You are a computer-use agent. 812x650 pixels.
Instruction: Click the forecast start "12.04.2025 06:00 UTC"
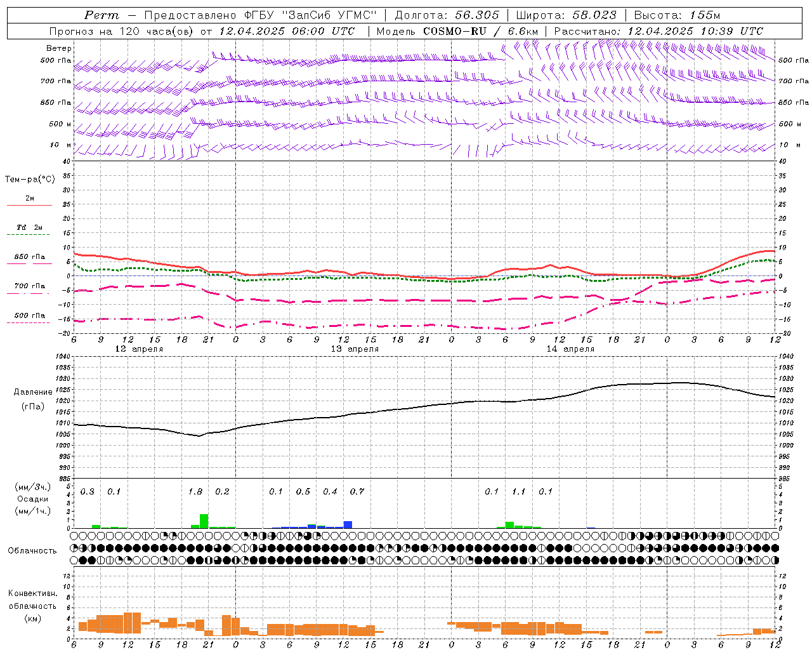click(x=287, y=31)
